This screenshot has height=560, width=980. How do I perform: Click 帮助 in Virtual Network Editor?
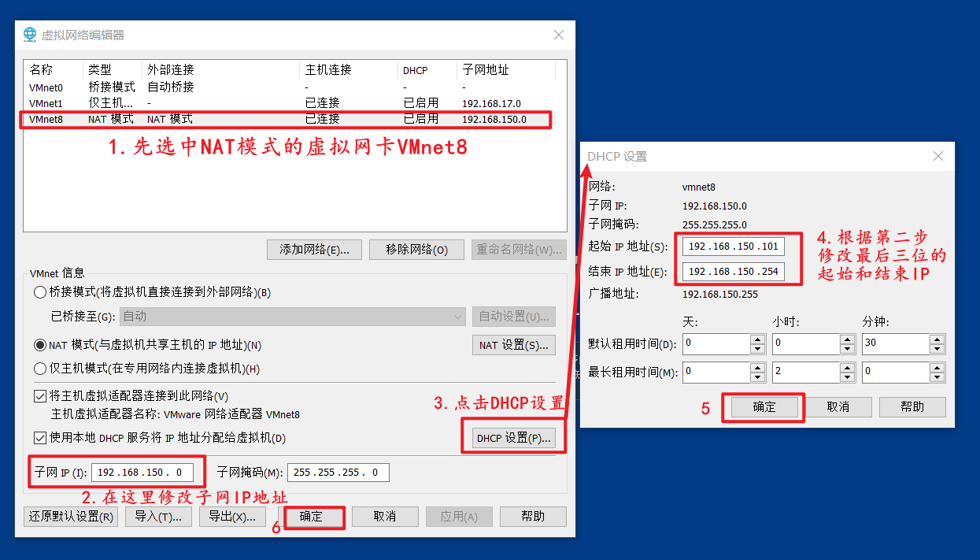tap(533, 517)
